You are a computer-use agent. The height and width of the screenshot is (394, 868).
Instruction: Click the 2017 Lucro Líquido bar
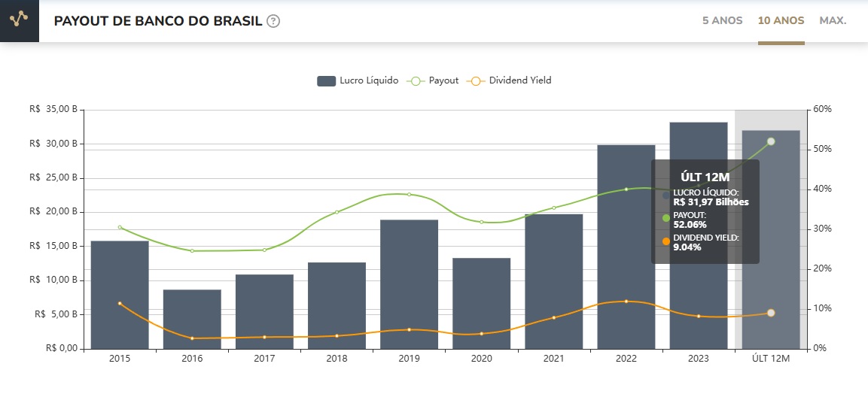click(264, 311)
